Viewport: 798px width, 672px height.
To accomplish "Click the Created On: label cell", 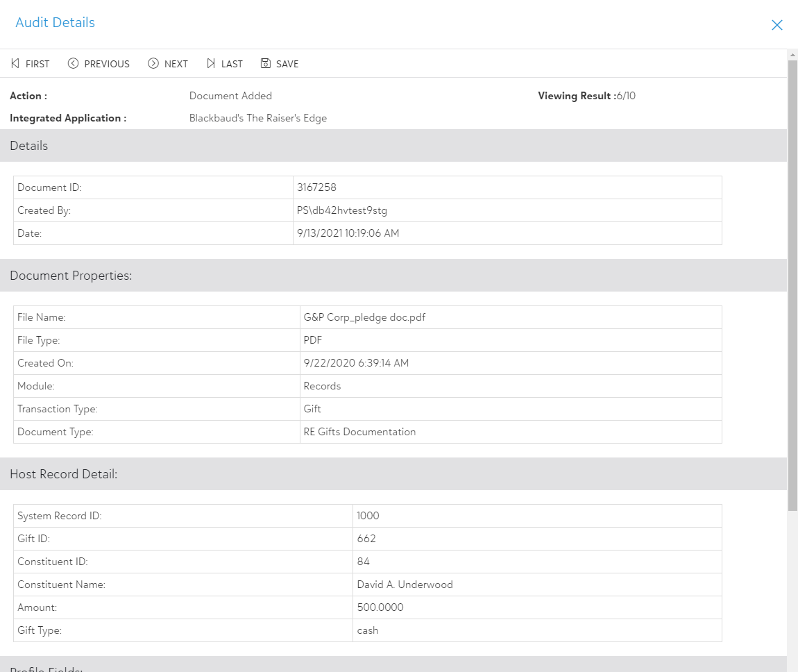I will click(157, 363).
